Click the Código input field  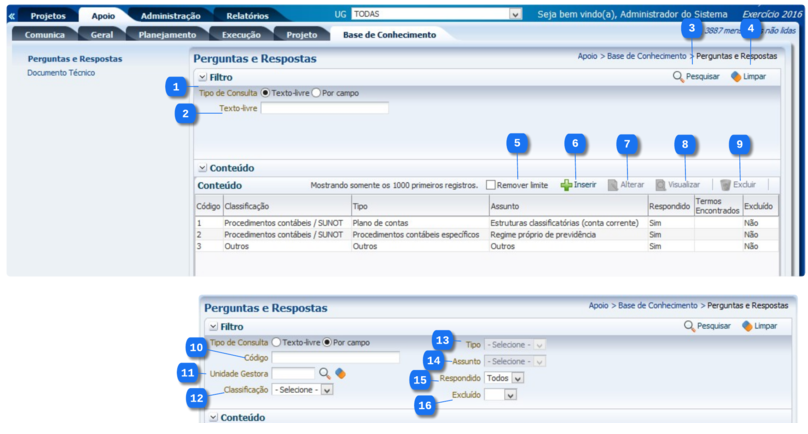335,357
